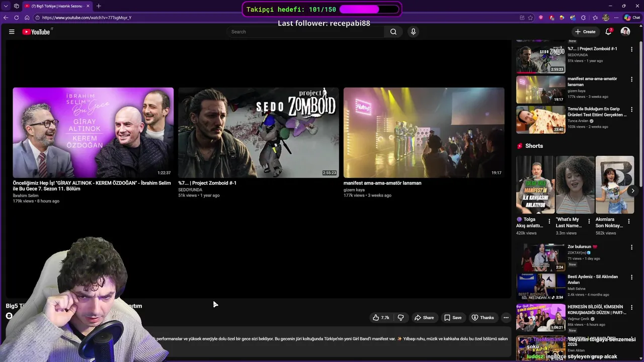
Task: Open the notifications bell
Action: tap(608, 32)
